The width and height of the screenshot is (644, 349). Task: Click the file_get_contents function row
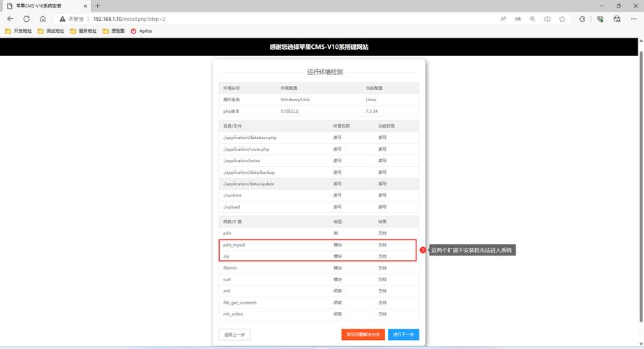[319, 302]
